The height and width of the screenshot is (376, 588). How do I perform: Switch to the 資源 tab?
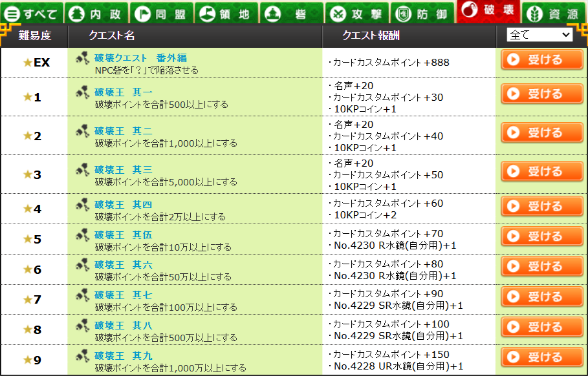pyautogui.click(x=554, y=14)
